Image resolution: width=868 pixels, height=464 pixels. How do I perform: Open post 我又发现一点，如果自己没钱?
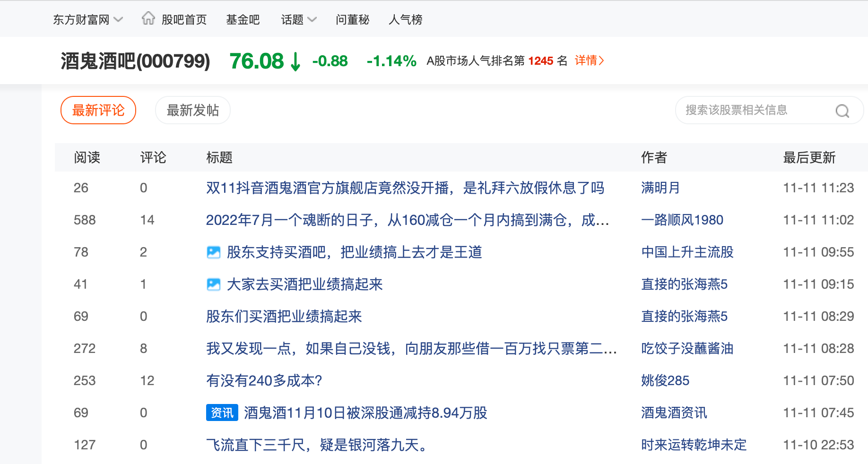point(411,349)
